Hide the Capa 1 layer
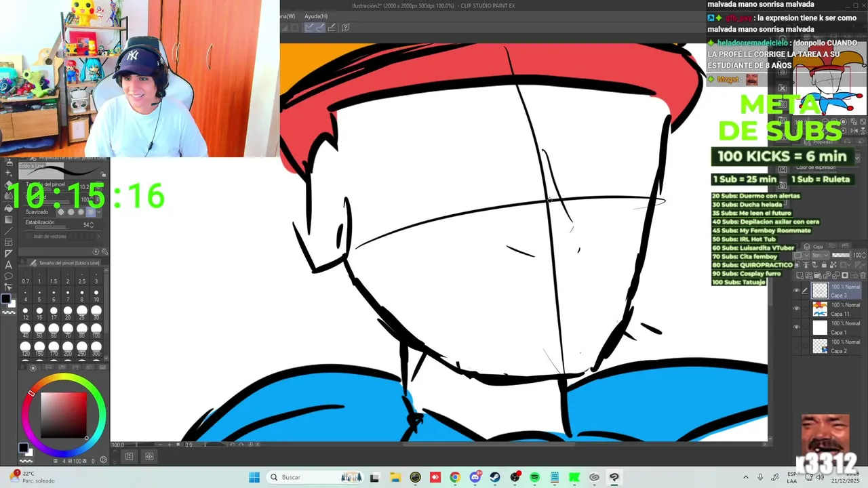 click(796, 327)
